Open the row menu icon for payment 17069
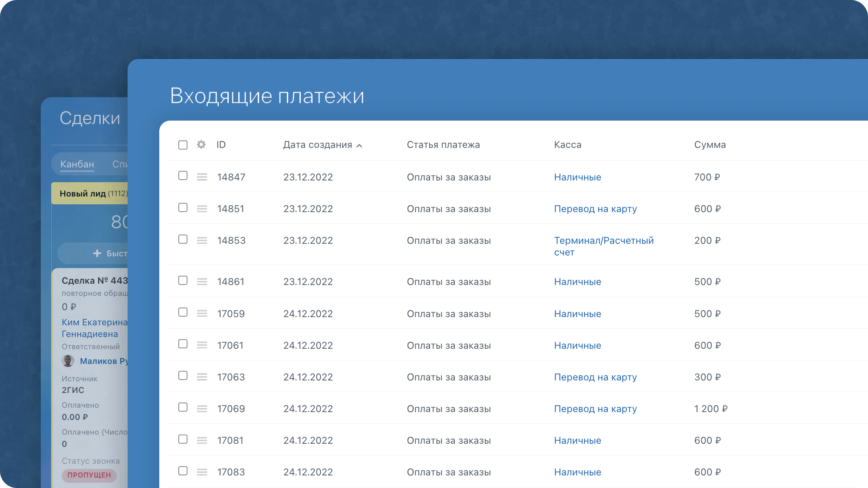Screen dimensions: 868x488 point(202,408)
